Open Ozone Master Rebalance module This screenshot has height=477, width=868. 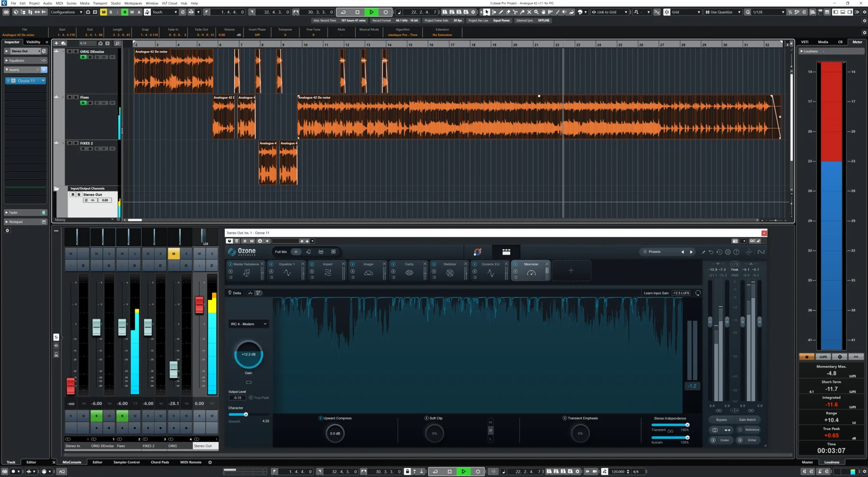246,271
